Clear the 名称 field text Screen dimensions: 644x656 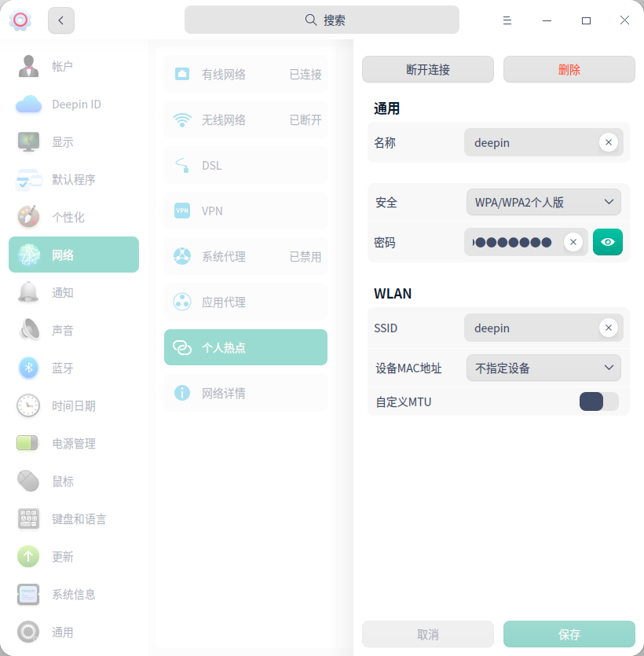(x=609, y=142)
